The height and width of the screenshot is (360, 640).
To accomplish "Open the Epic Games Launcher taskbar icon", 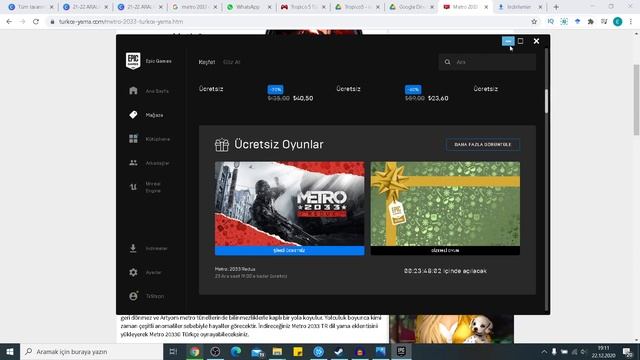I will (x=401, y=351).
